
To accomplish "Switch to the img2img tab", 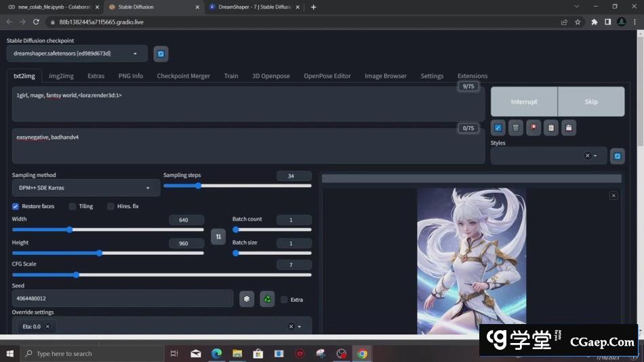I will click(61, 76).
